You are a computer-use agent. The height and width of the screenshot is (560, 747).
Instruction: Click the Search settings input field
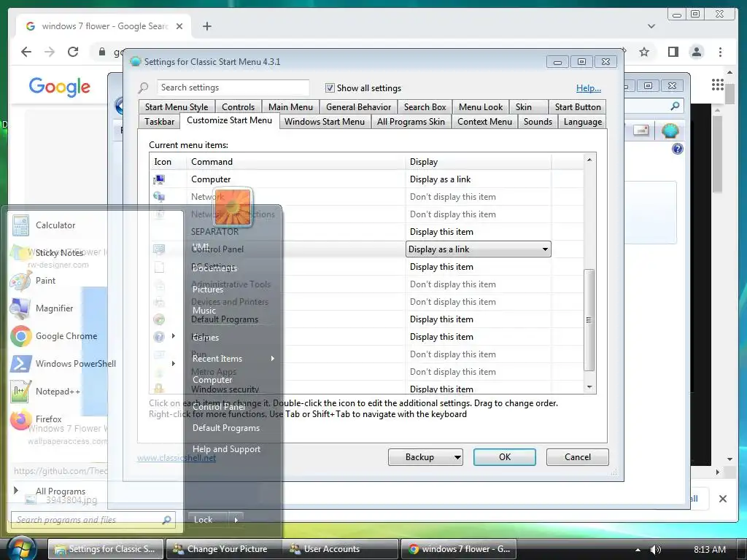[233, 87]
